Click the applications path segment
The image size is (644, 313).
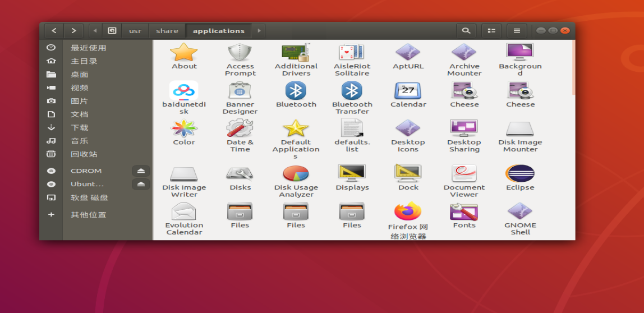coord(219,31)
